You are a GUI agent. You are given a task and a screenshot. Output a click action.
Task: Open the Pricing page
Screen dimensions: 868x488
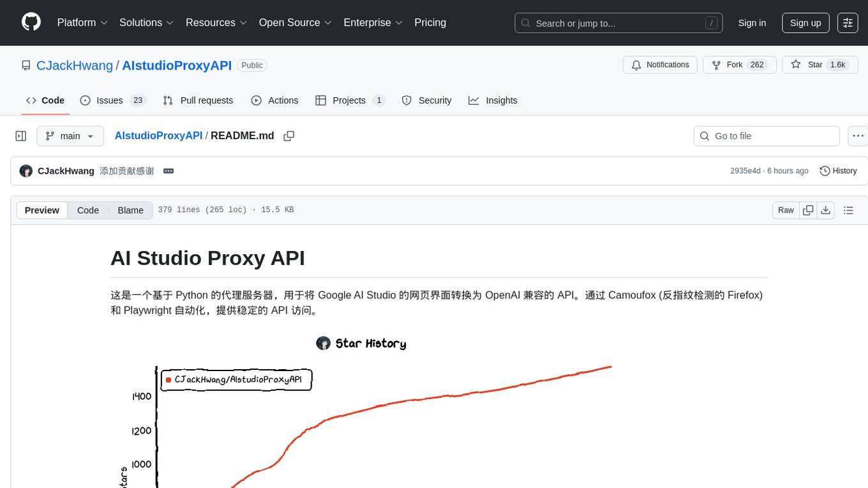tap(430, 22)
